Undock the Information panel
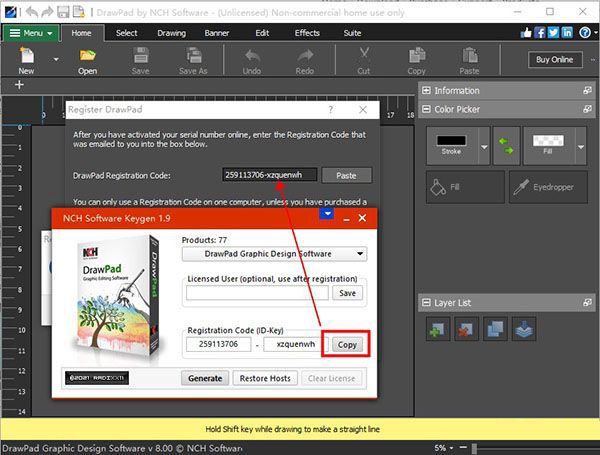Image resolution: width=600 pixels, height=455 pixels. [x=587, y=91]
